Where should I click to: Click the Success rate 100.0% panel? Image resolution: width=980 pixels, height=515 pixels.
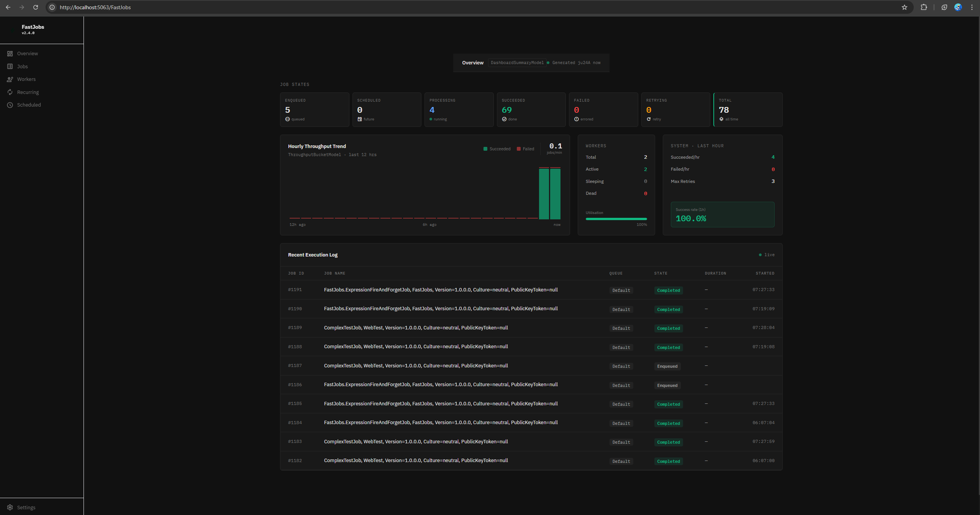[722, 214]
